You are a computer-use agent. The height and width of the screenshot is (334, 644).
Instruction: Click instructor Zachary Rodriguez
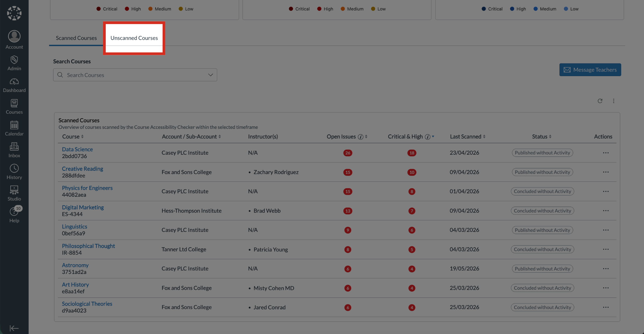coord(276,172)
